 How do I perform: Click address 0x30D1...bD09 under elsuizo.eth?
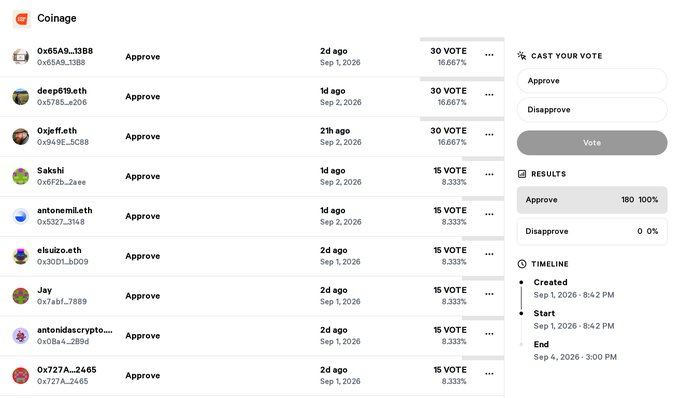(63, 262)
